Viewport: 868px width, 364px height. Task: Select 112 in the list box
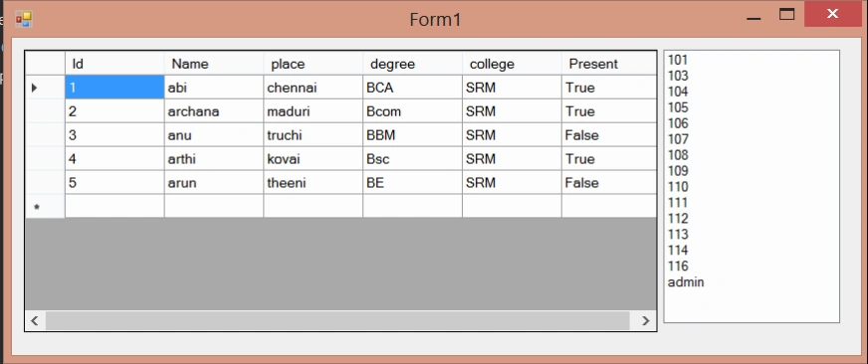678,219
